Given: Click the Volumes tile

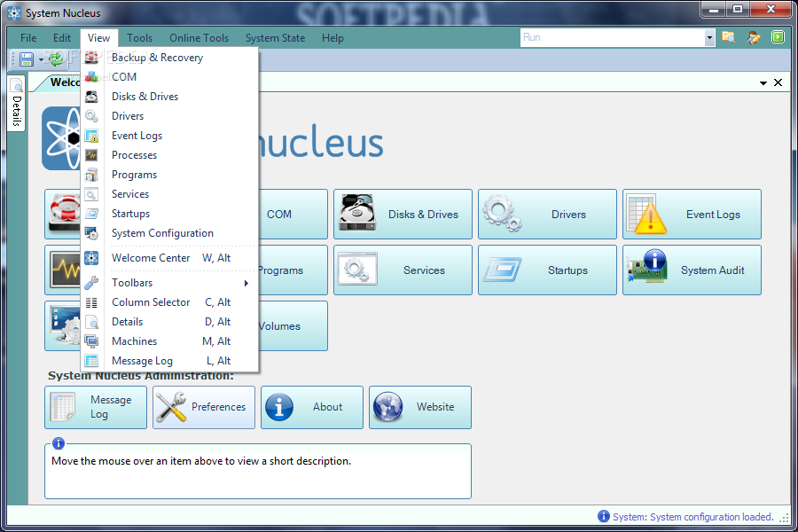Looking at the screenshot, I should (293, 326).
